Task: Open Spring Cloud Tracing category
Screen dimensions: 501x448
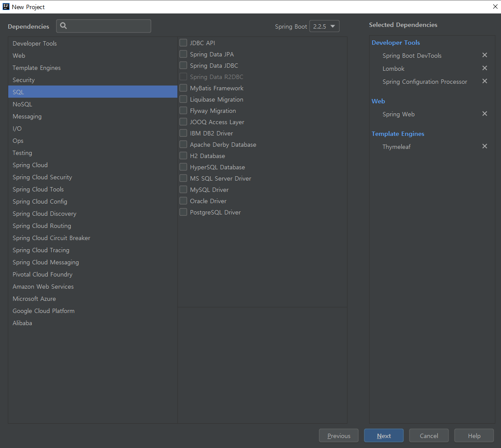Action: pos(93,250)
